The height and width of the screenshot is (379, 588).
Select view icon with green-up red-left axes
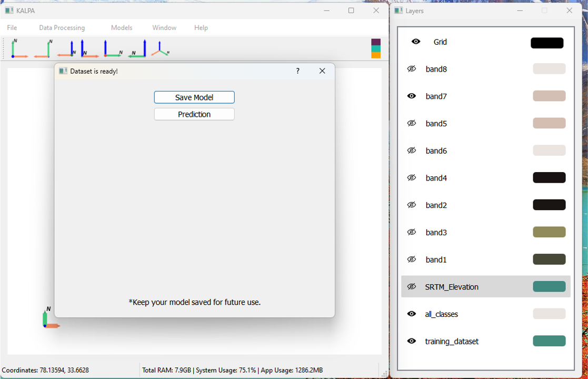[43, 48]
